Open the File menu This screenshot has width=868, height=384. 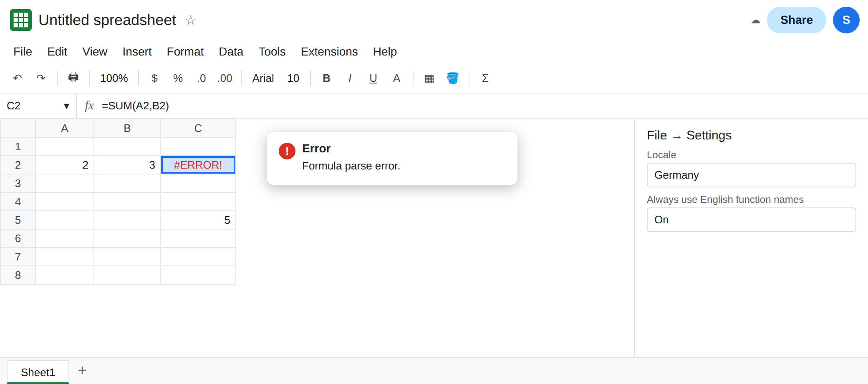[23, 51]
